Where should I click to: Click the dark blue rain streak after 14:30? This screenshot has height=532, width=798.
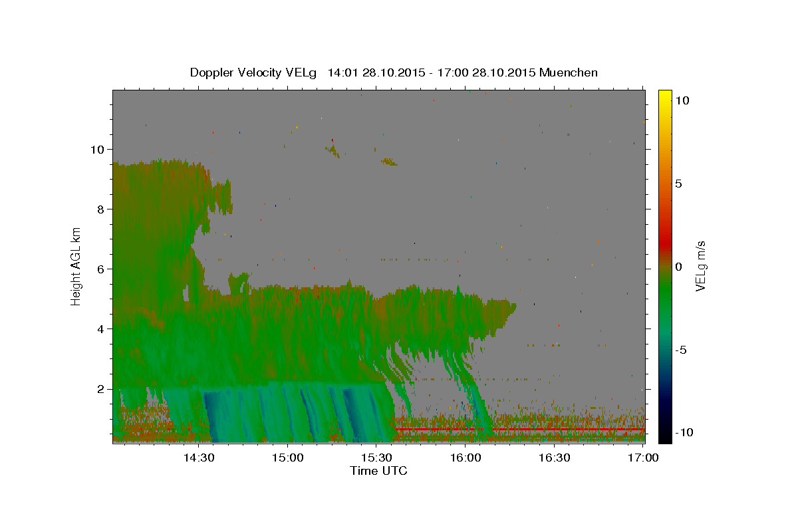point(211,416)
